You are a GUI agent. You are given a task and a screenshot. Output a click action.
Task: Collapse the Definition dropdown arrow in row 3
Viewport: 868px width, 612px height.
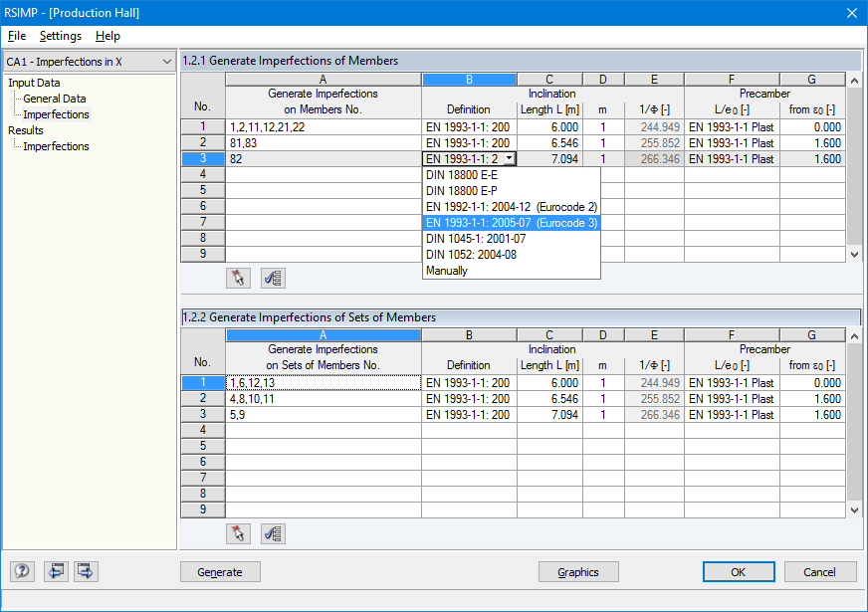click(510, 159)
